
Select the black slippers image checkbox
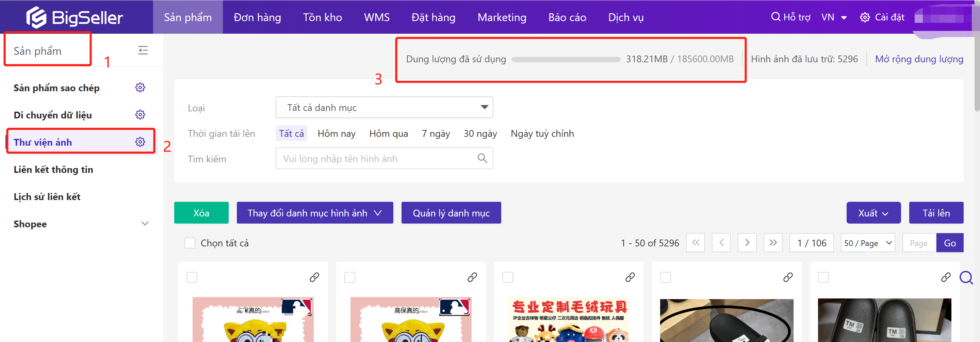(823, 277)
